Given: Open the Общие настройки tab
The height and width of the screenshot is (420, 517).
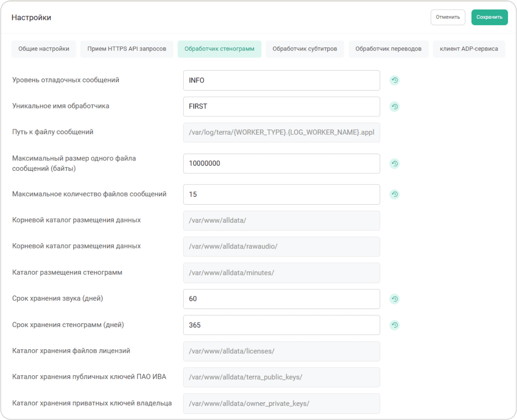Looking at the screenshot, I should coord(44,49).
